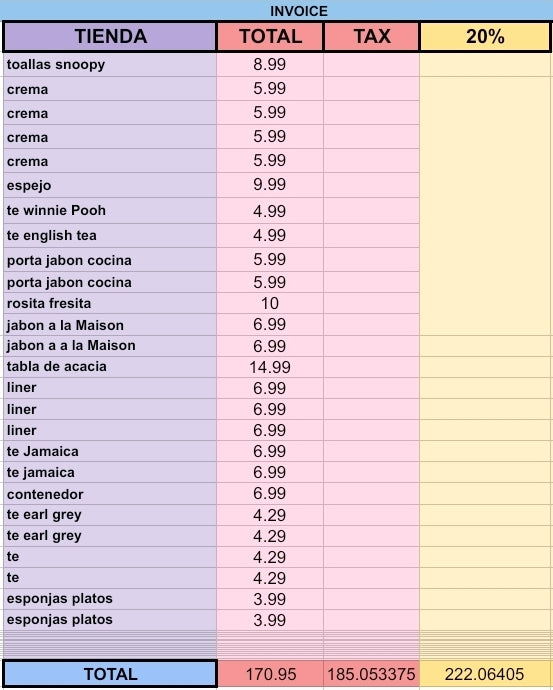
Task: Select the te winnie Pooh cell
Action: 110,210
